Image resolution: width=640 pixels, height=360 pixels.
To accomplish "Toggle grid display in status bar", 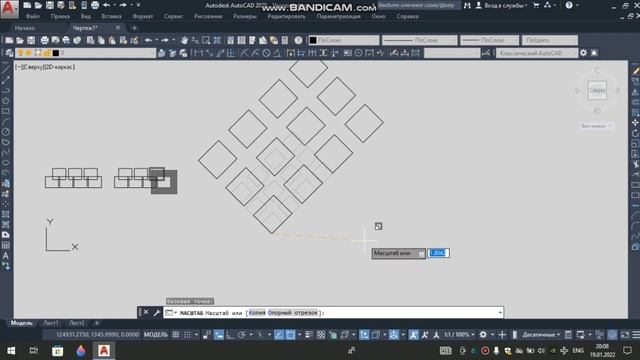I will coord(176,335).
